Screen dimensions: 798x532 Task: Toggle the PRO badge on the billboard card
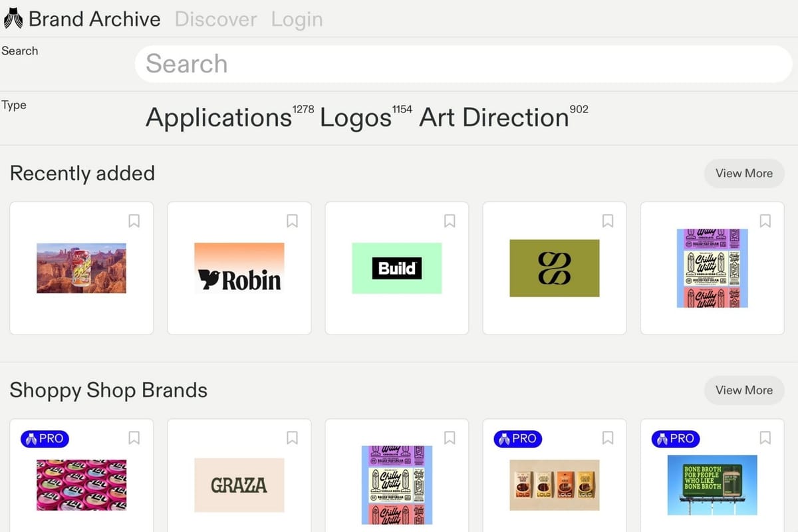click(x=675, y=439)
